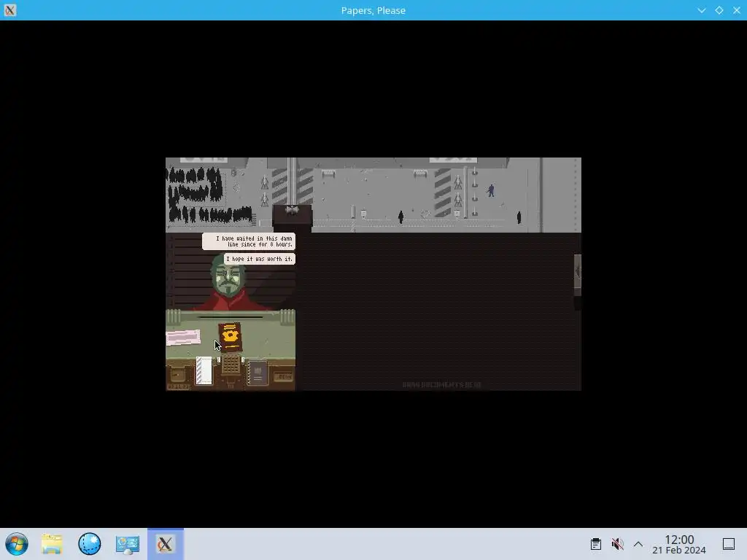Unmute audio via the muted volume icon
The width and height of the screenshot is (747, 560).
click(x=617, y=544)
